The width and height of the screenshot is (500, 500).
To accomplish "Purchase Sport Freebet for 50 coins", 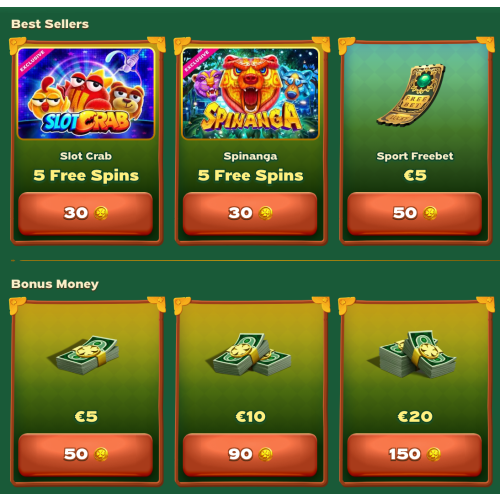I will [x=414, y=213].
